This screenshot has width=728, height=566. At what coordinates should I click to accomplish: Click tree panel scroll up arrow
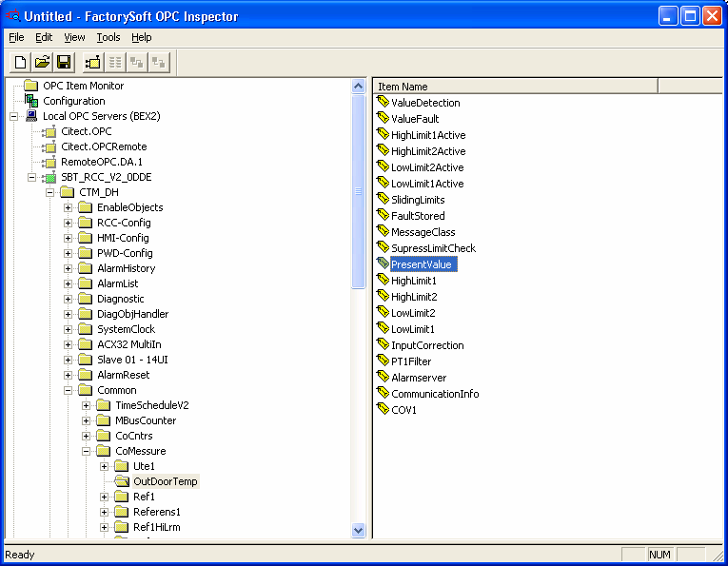[x=358, y=86]
